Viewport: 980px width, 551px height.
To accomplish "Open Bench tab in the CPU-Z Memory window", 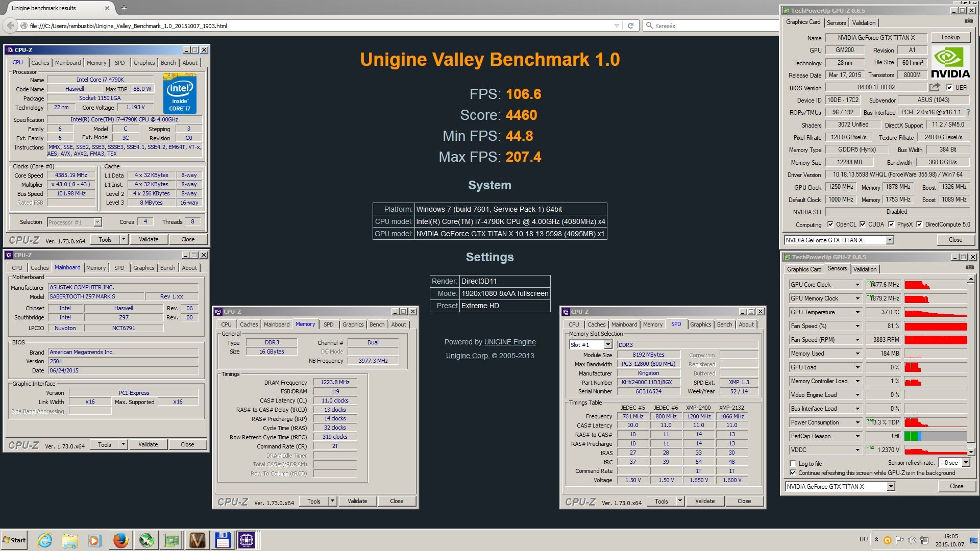I will point(377,324).
